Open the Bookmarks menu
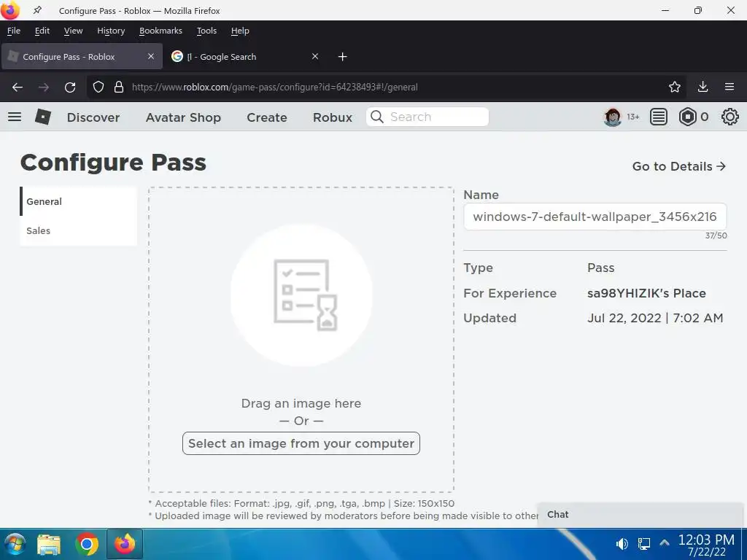The image size is (747, 560). [160, 31]
